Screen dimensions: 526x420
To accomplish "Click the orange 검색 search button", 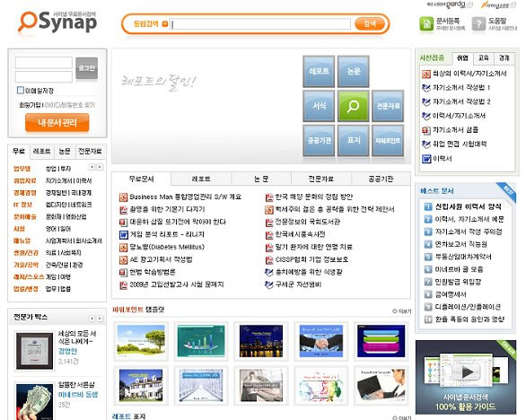I will click(x=370, y=24).
